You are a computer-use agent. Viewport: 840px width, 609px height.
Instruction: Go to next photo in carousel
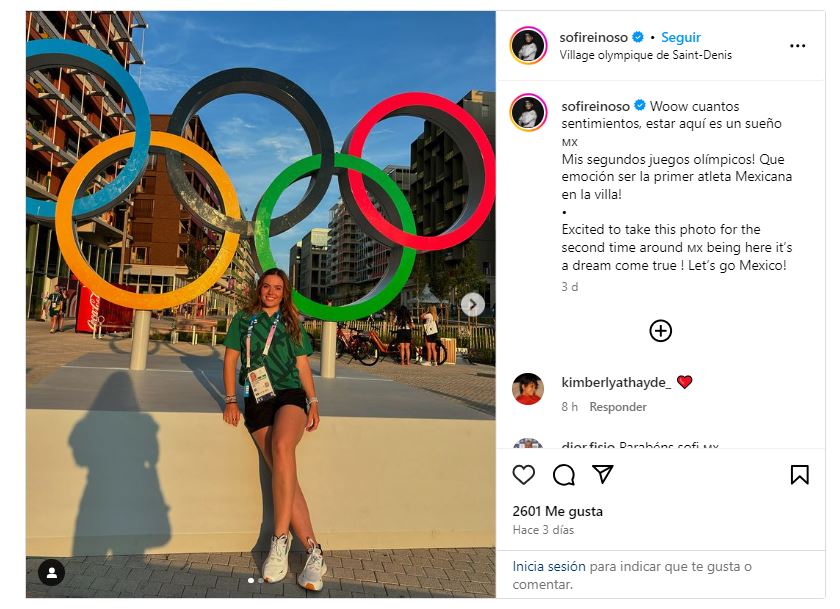(x=473, y=305)
